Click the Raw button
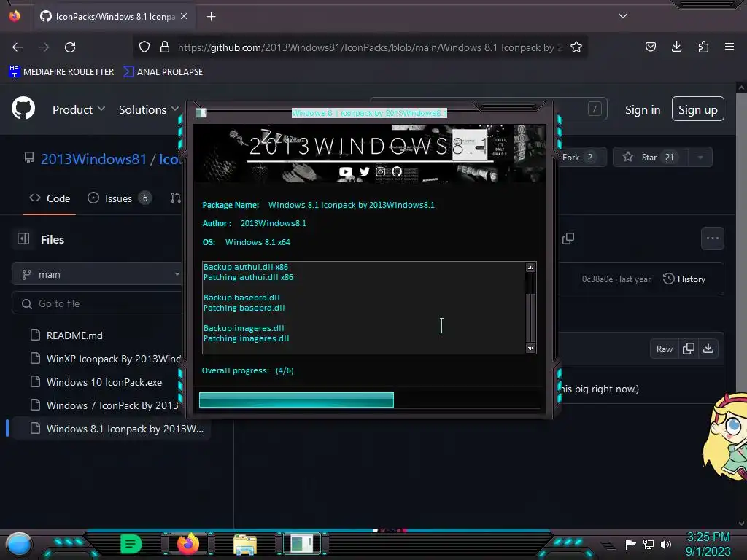The height and width of the screenshot is (560, 747). pos(664,349)
